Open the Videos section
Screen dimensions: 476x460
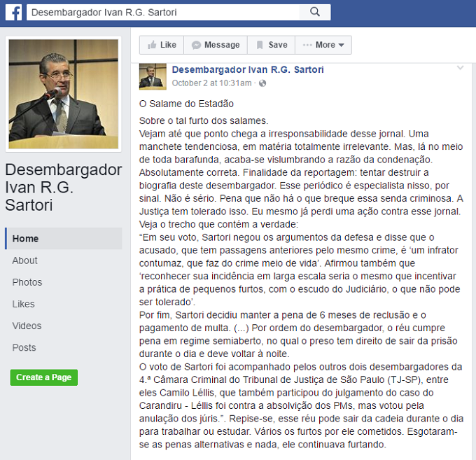point(27,326)
